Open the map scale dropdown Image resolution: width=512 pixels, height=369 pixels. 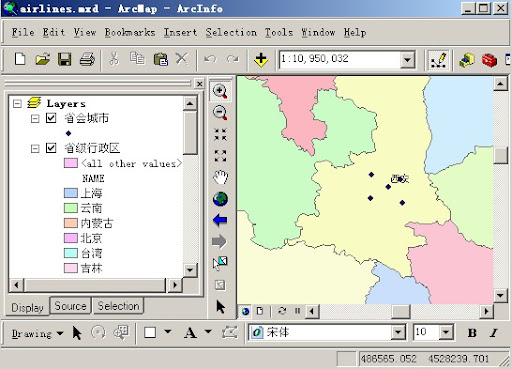click(x=407, y=60)
